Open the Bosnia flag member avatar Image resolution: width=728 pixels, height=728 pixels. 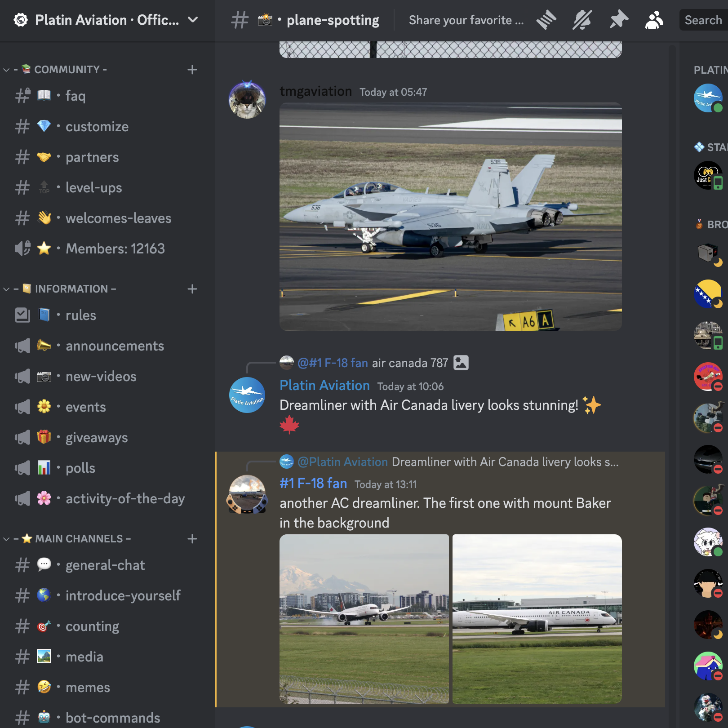click(708, 294)
